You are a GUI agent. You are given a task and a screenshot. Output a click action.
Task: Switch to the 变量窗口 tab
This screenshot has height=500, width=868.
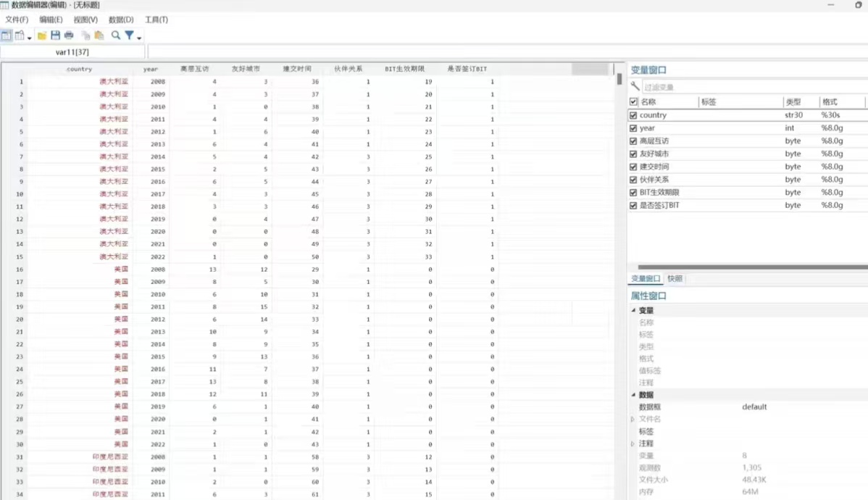point(646,278)
